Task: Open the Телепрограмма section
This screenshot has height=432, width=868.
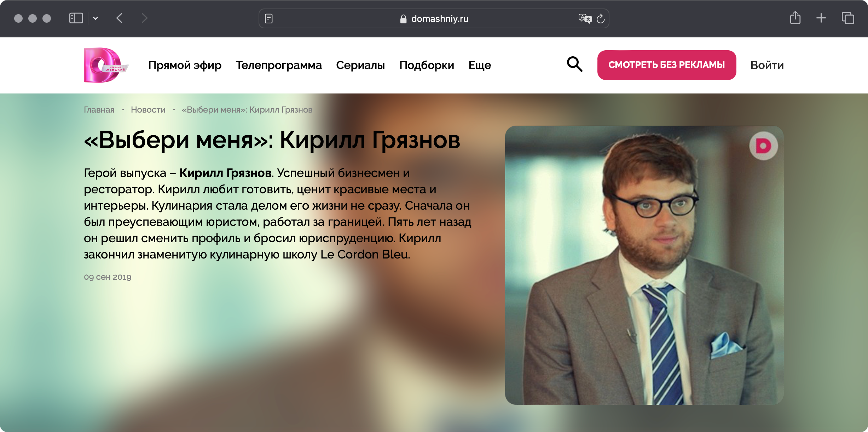Action: coord(279,65)
